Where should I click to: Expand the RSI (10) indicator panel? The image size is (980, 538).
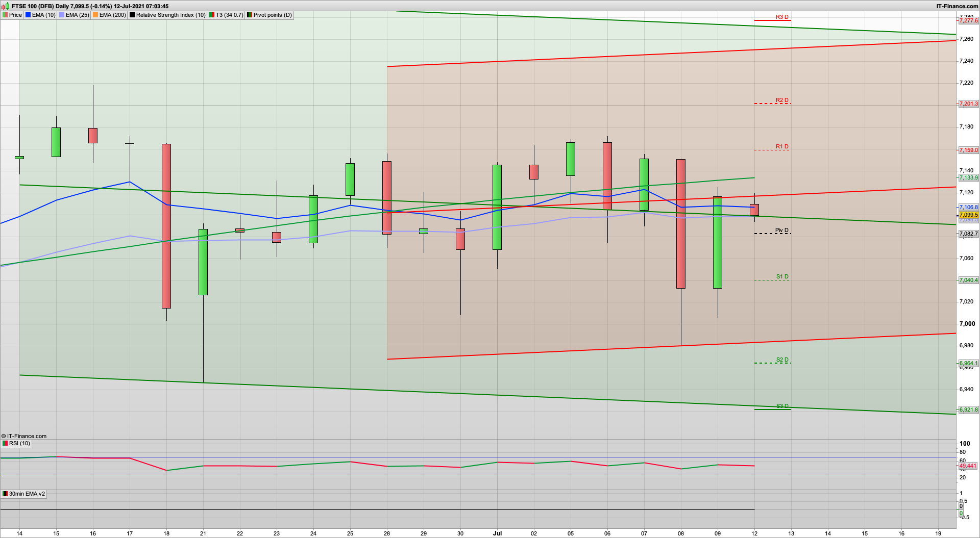[19, 443]
